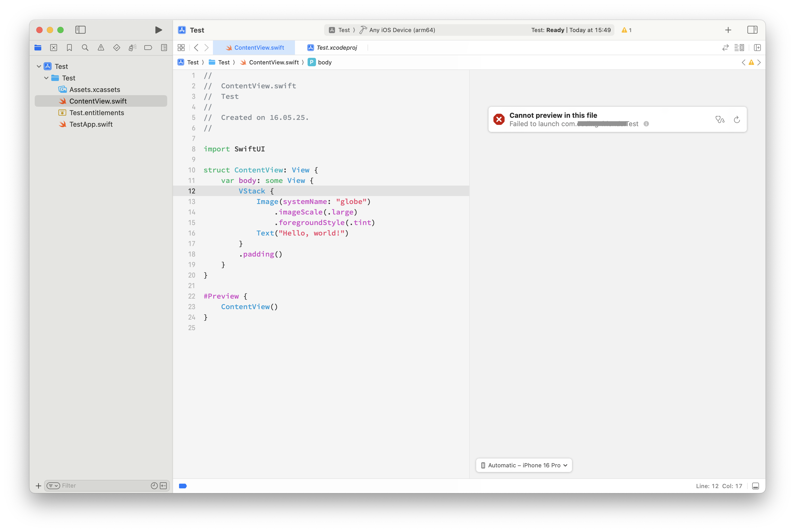Select ContentView.swift in navigator
The height and width of the screenshot is (532, 795).
point(101,101)
